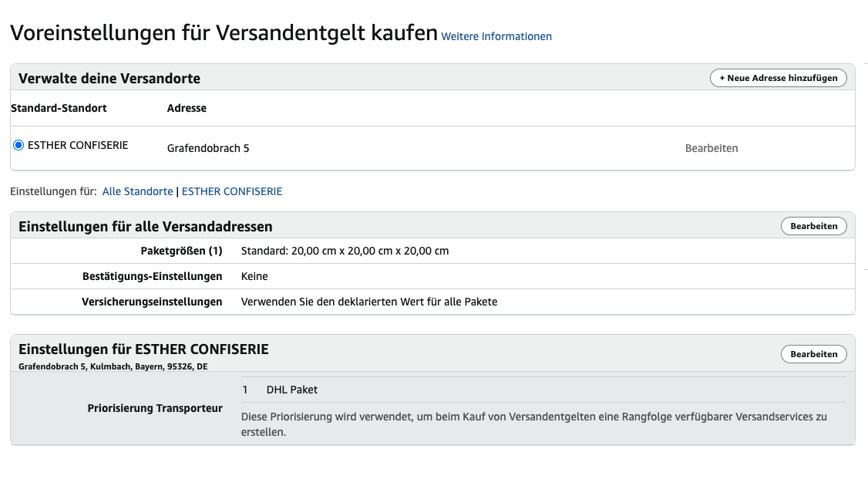The width and height of the screenshot is (868, 496).
Task: Click the Grafendobrach 5 address text
Action: 208,149
